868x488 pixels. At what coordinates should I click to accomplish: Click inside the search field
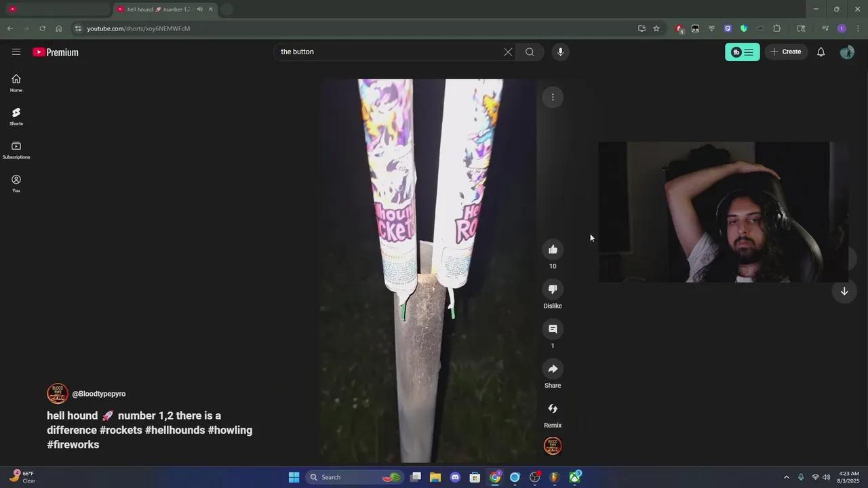[x=387, y=52]
